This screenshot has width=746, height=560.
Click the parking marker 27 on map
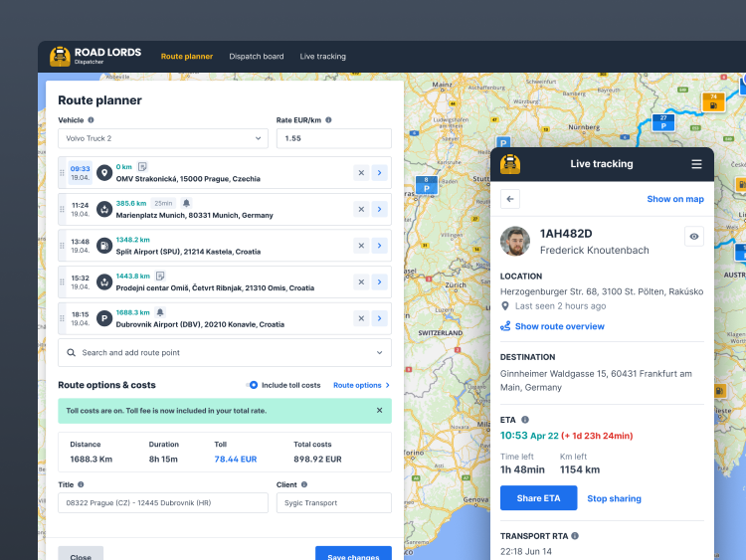pyautogui.click(x=663, y=122)
